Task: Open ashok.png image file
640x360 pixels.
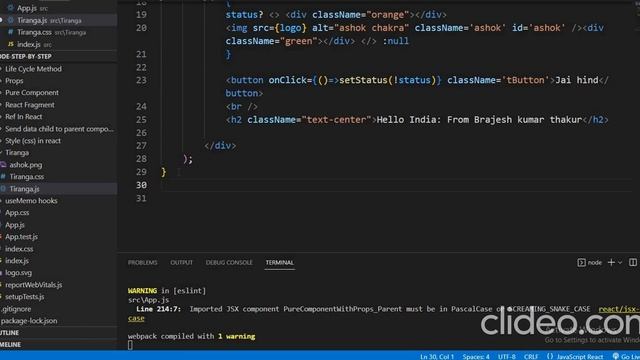Action: coord(25,164)
